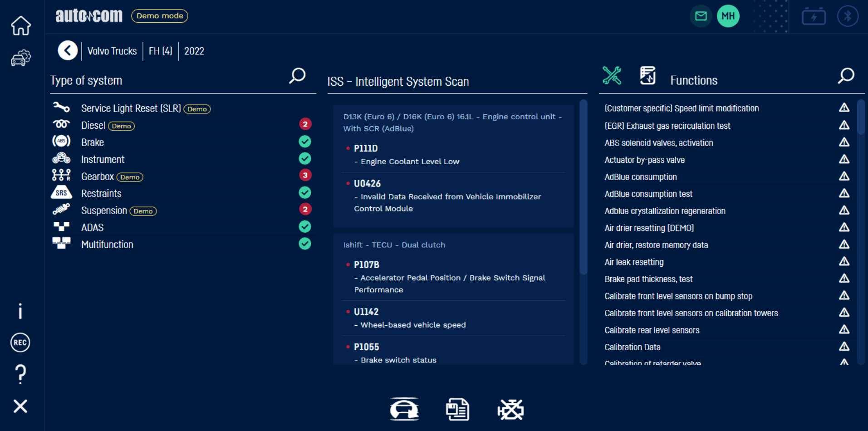This screenshot has width=868, height=431.
Task: Search in Type of system panel
Action: [297, 76]
